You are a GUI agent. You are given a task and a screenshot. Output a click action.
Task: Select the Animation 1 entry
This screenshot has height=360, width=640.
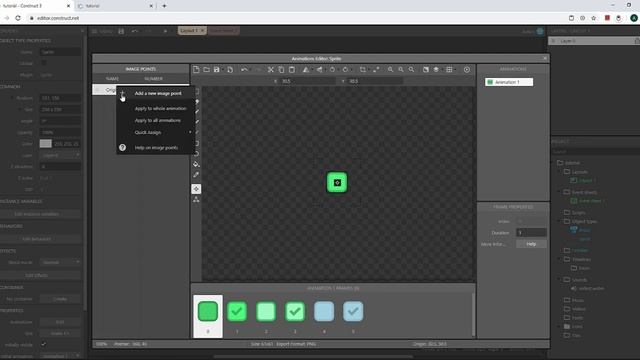coord(509,82)
